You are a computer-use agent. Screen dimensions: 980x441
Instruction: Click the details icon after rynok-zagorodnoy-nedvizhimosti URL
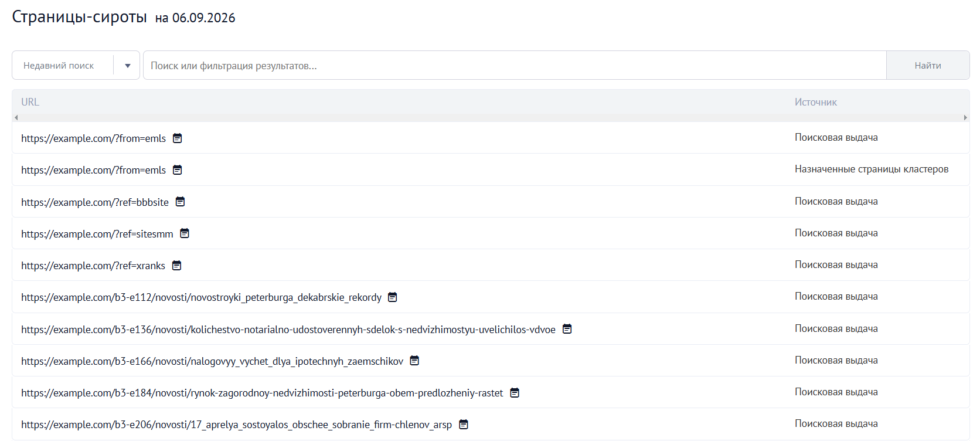(515, 393)
